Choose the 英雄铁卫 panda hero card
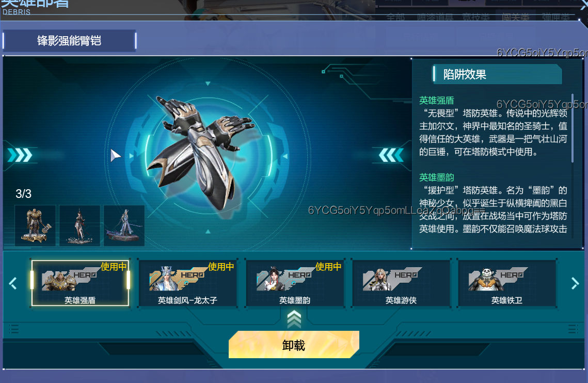Screen dimensions: 588x383 click(x=507, y=283)
